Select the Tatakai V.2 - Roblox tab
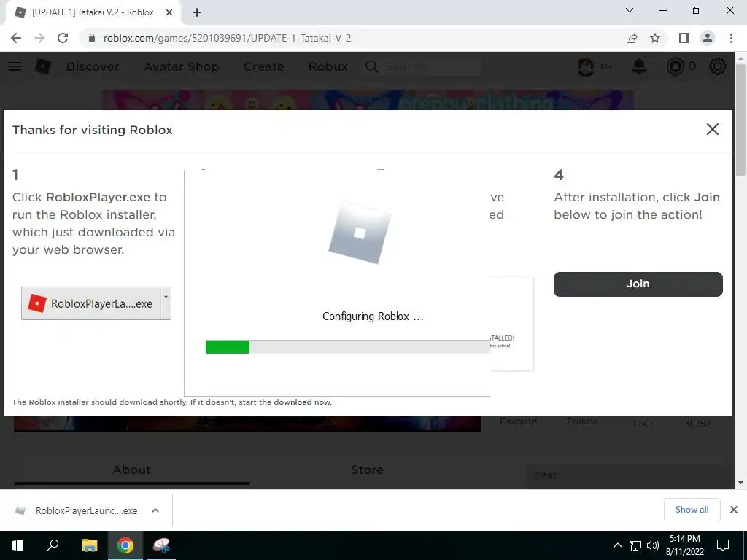 93,12
